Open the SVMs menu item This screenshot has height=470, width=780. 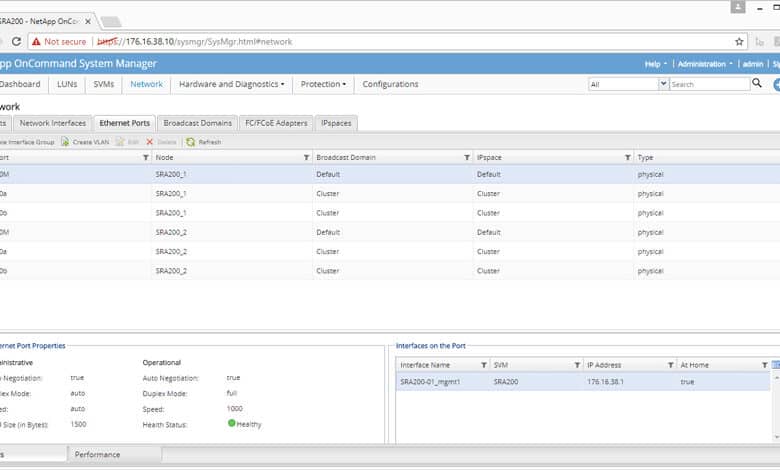coord(103,84)
